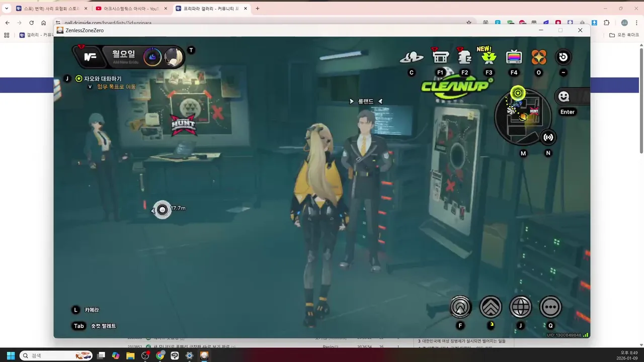Open the agent icon labeled F2

464,57
